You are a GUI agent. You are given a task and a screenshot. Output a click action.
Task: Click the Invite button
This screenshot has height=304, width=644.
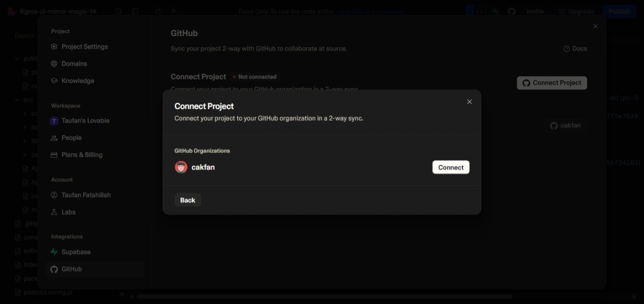coord(535,11)
